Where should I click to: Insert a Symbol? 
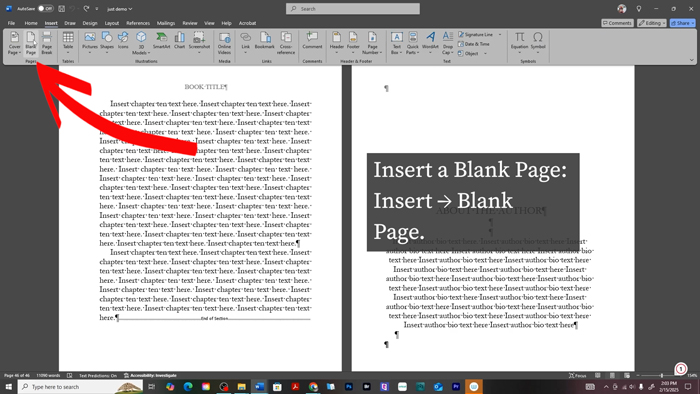coord(538,43)
